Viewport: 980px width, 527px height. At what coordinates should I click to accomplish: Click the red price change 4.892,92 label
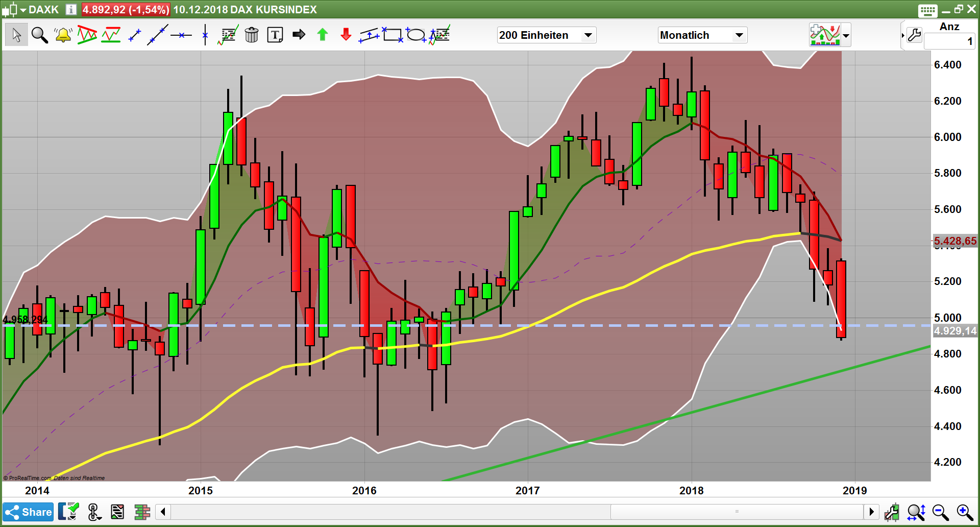126,10
